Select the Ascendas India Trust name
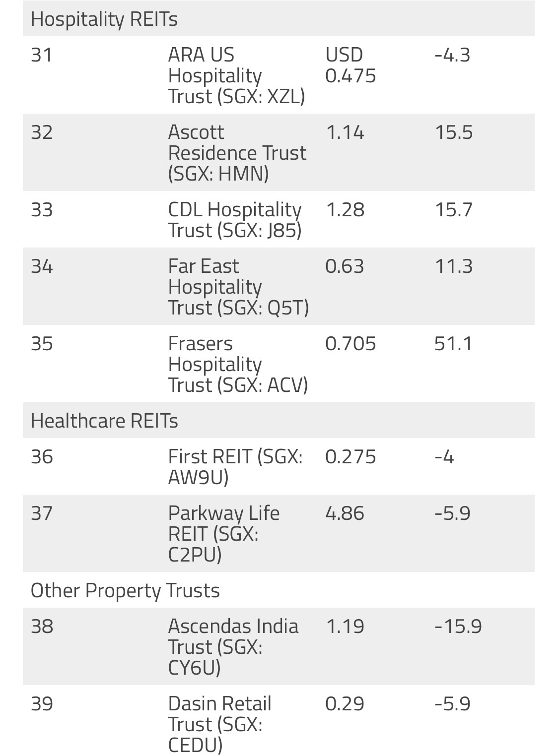This screenshot has height=756, width=558. click(233, 647)
